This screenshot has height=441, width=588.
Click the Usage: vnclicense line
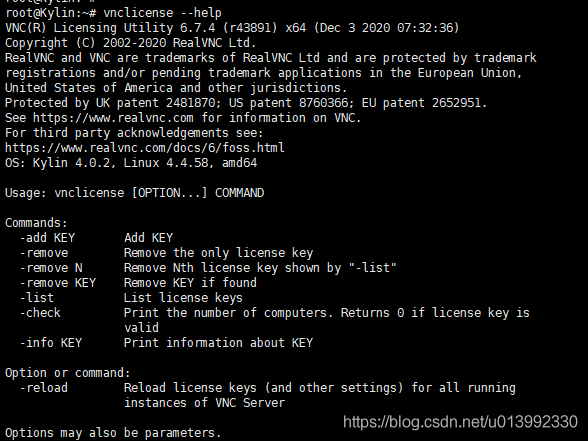(135, 193)
